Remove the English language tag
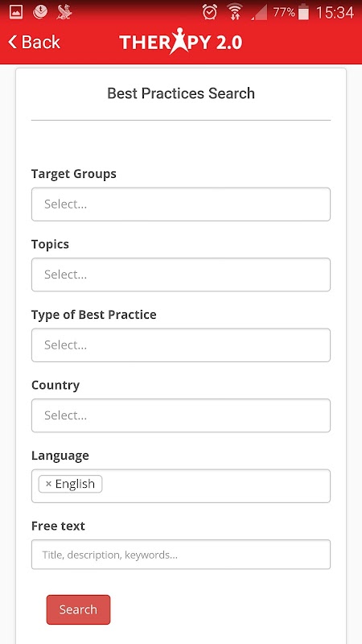Screen dimensions: 362x644 48,484
